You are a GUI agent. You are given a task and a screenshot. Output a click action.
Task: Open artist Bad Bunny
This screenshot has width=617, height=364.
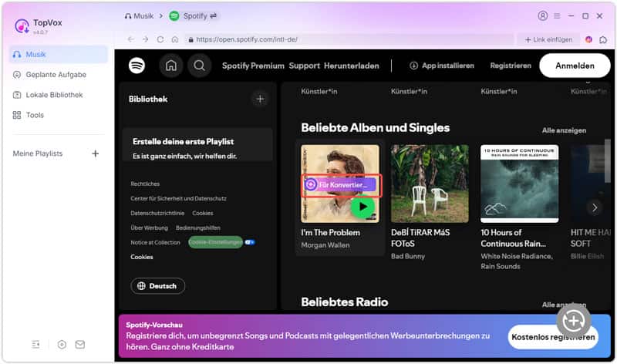pyautogui.click(x=408, y=256)
